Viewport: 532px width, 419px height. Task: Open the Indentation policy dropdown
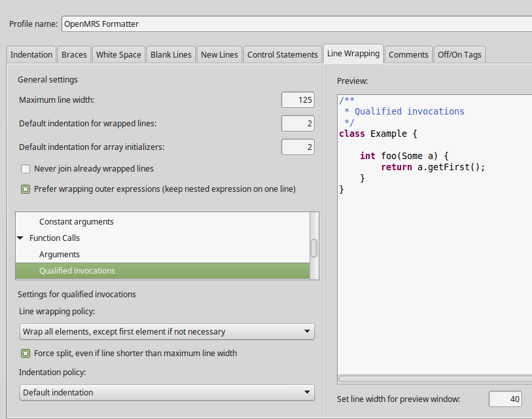(x=167, y=393)
